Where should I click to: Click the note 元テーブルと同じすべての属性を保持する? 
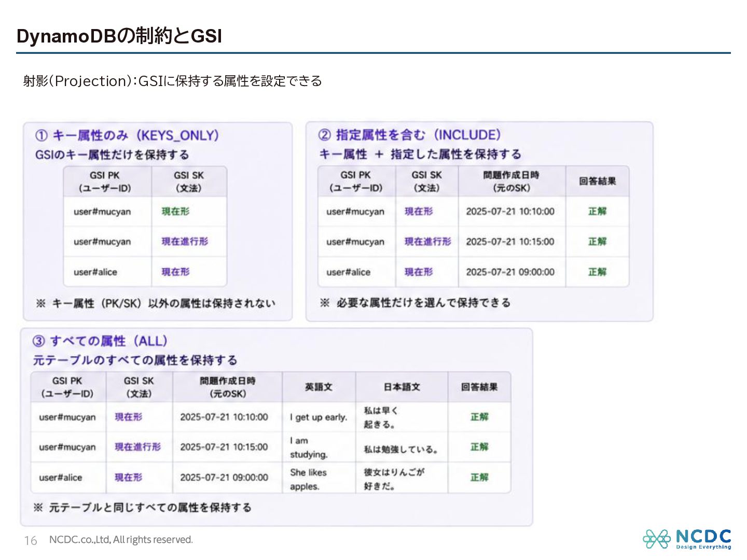coord(143,508)
